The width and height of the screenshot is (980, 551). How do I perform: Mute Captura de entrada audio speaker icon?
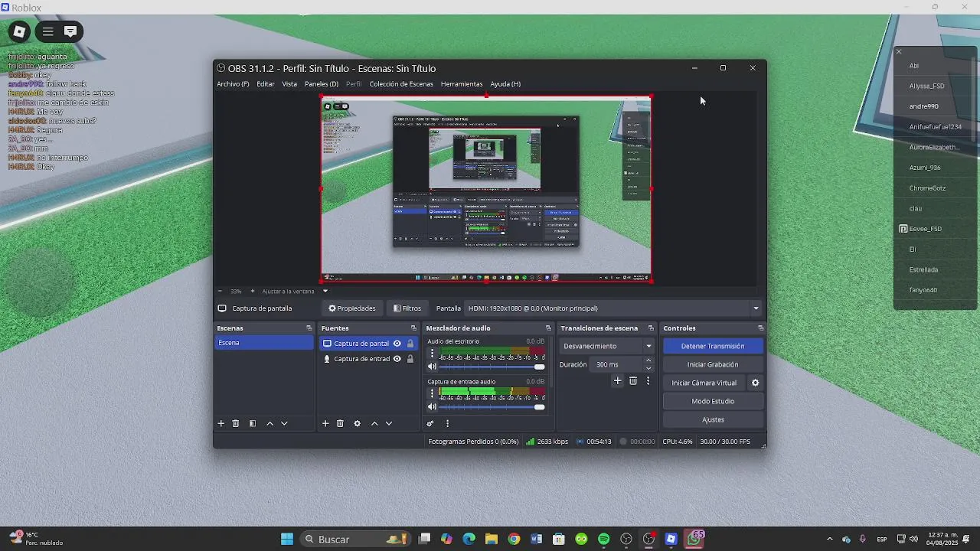point(432,407)
